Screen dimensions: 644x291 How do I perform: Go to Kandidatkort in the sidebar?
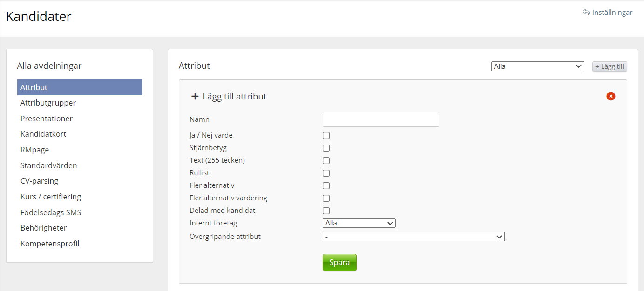coord(43,134)
